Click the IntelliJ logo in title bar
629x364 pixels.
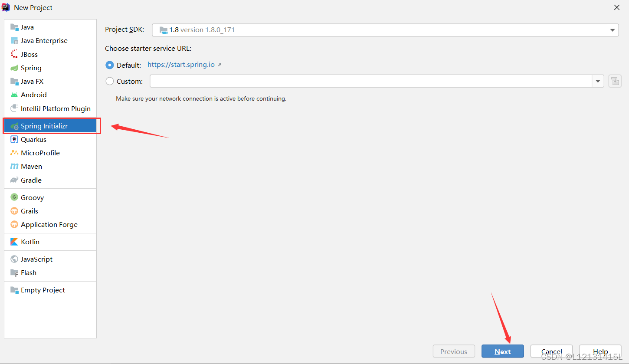(6, 7)
